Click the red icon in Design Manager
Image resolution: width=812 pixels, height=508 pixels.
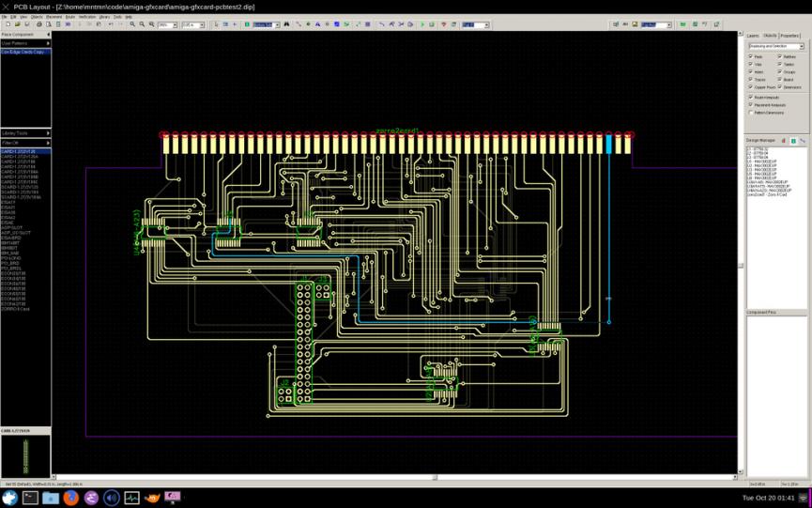(x=784, y=140)
